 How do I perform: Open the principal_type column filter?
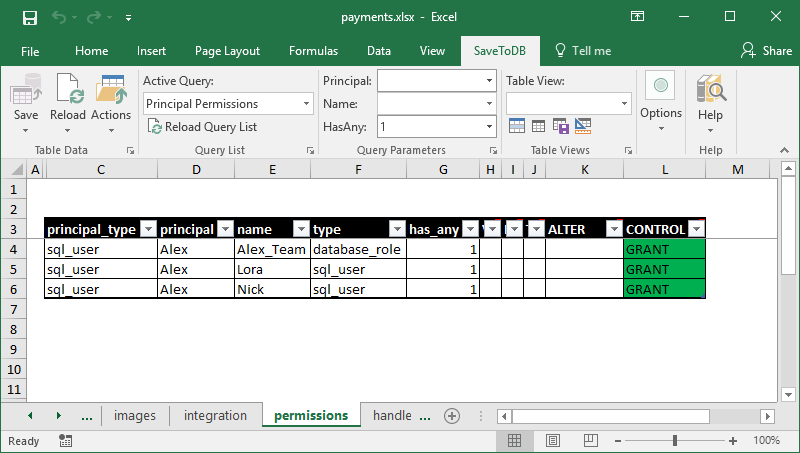(148, 229)
